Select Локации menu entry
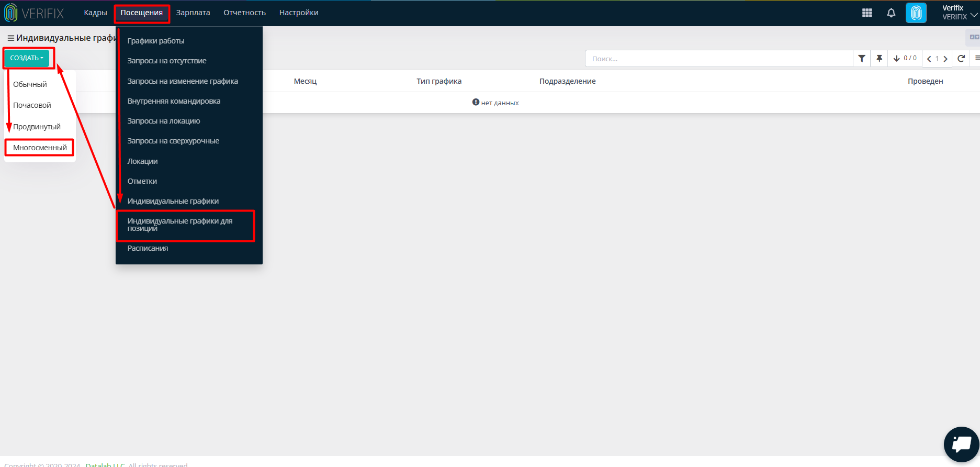The image size is (980, 467). [x=142, y=161]
